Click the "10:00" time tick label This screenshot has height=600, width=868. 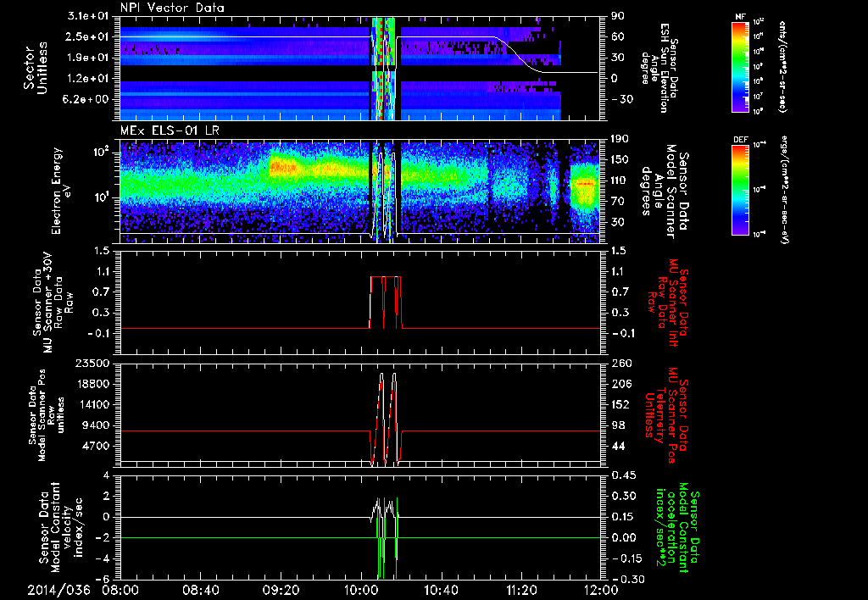(x=362, y=590)
